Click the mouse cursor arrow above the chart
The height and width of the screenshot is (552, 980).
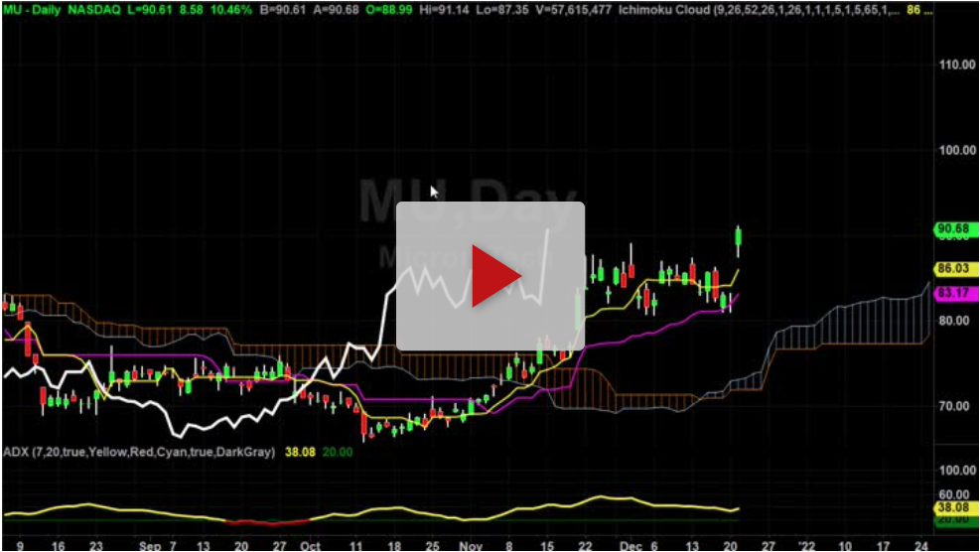pos(434,191)
